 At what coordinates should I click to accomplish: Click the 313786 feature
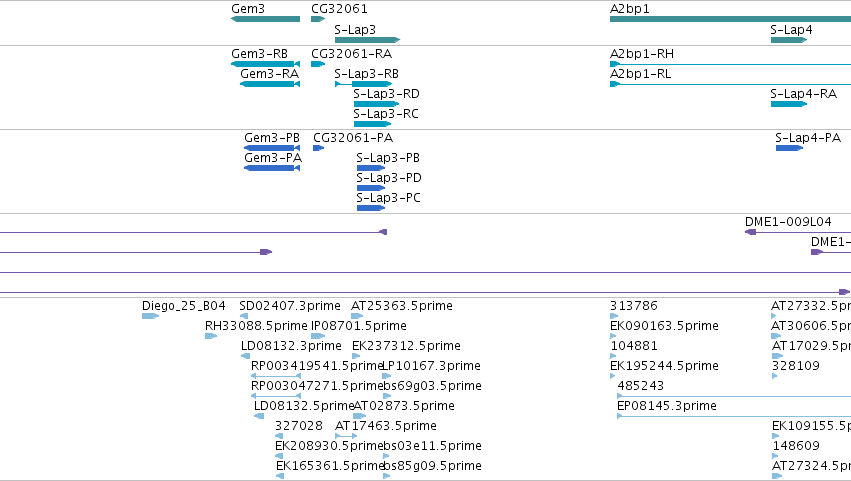click(x=614, y=316)
